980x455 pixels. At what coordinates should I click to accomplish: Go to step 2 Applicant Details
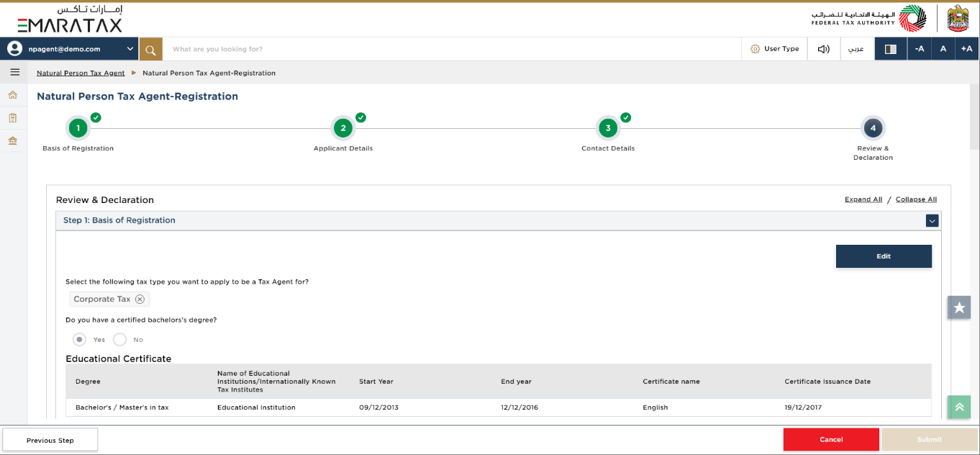tap(343, 129)
